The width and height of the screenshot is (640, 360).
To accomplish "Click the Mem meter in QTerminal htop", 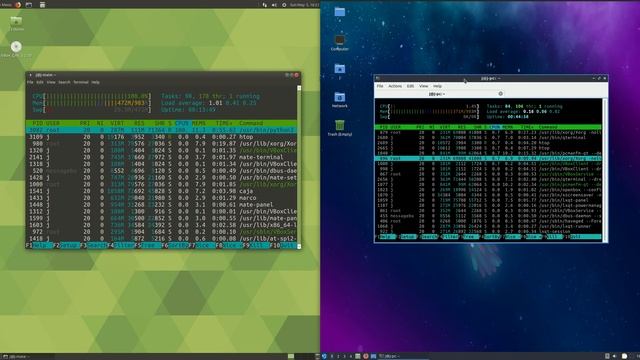I will point(429,111).
